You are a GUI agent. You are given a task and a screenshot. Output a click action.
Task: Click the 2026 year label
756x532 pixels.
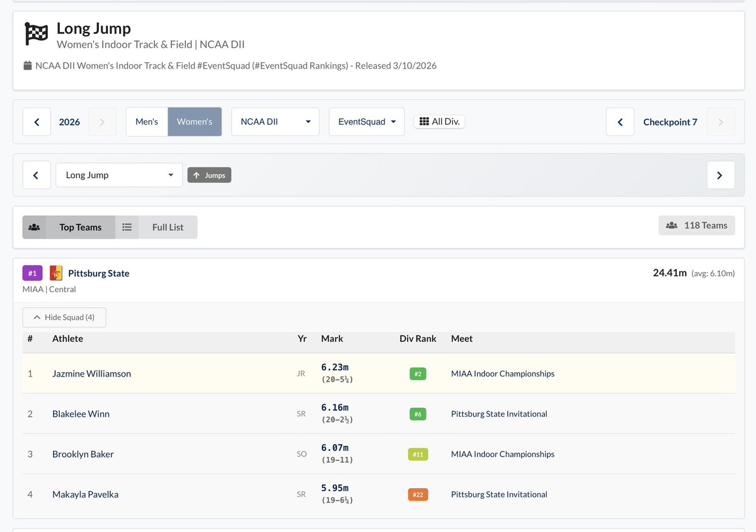[69, 122]
